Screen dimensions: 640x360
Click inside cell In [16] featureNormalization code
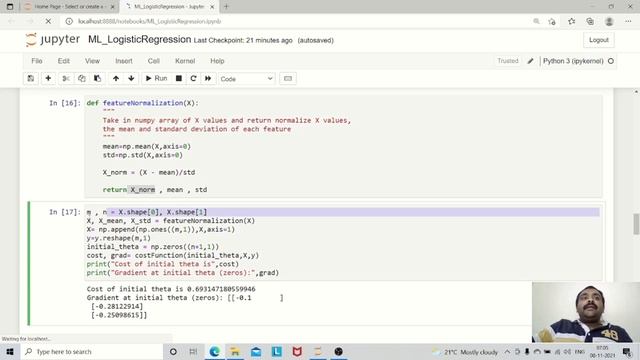[343, 146]
